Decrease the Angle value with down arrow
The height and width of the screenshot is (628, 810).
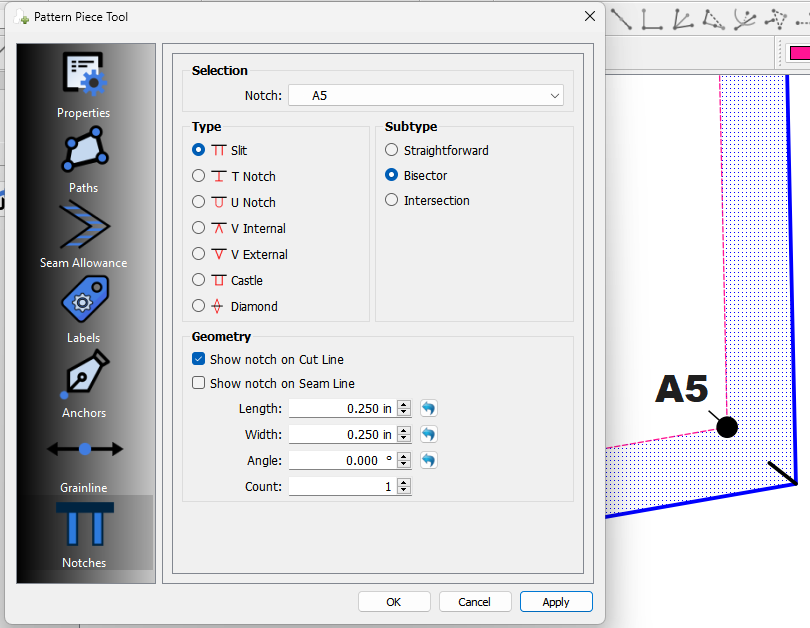click(x=404, y=464)
